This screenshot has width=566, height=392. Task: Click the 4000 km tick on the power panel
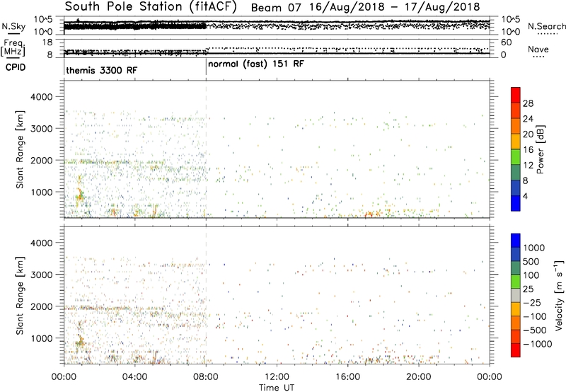(42, 97)
